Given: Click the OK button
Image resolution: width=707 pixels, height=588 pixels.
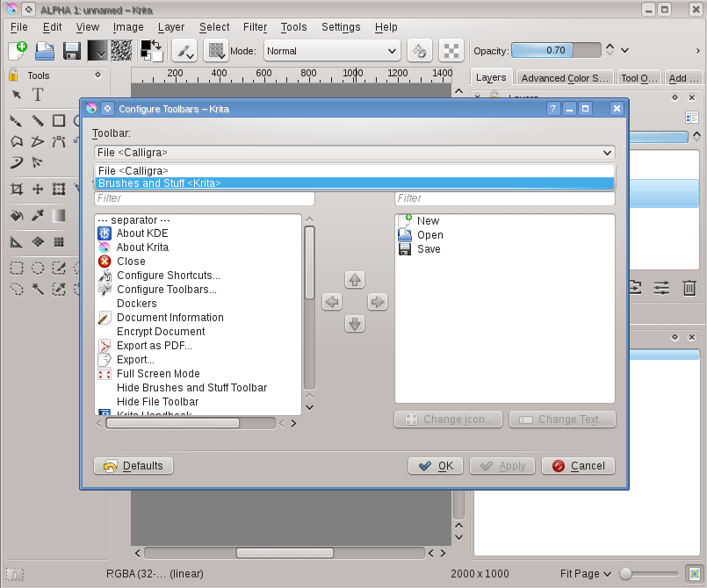Looking at the screenshot, I should coord(436,466).
